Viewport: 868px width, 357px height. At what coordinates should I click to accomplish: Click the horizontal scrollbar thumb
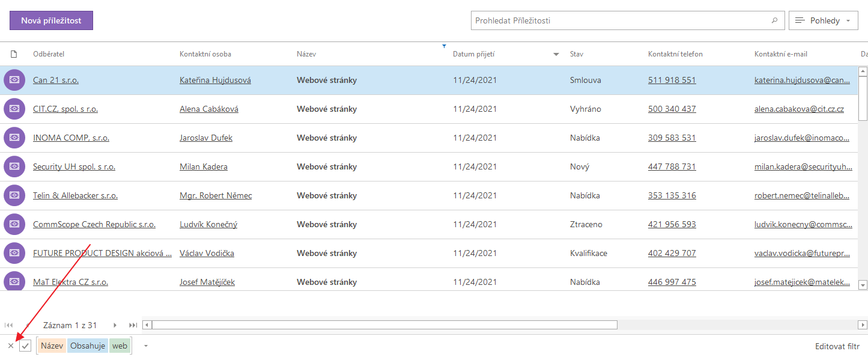[384, 325]
